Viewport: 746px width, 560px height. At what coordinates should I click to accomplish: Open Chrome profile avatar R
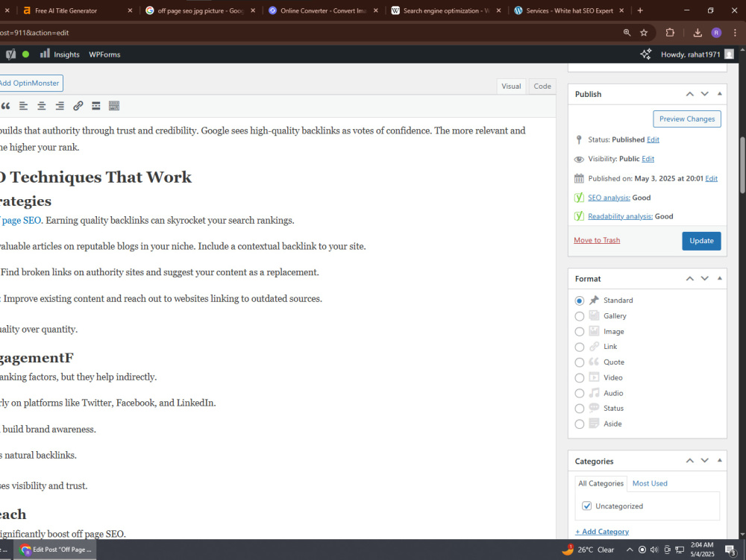[x=716, y=32]
